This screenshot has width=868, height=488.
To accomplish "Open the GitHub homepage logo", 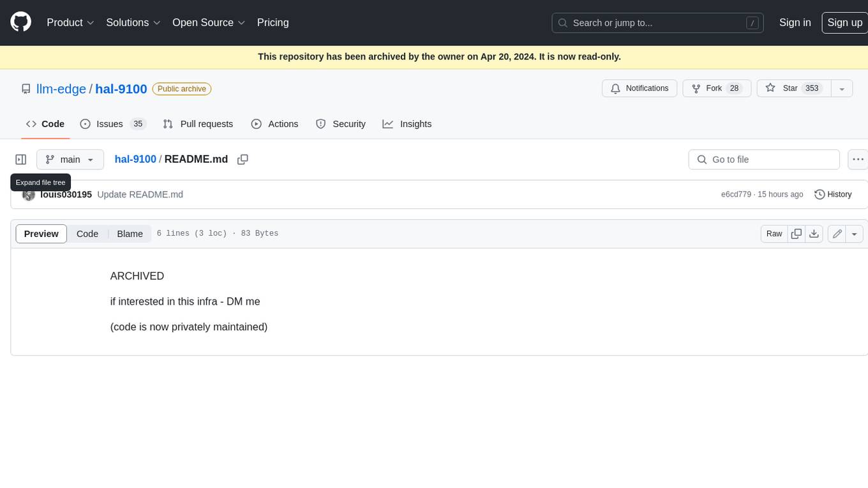I will pos(21,22).
